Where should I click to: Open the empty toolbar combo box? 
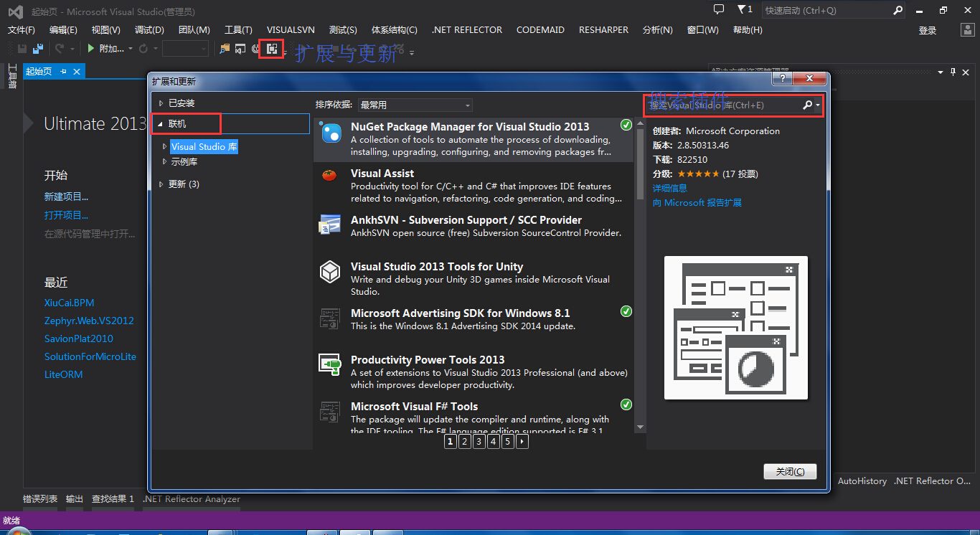pyautogui.click(x=186, y=49)
